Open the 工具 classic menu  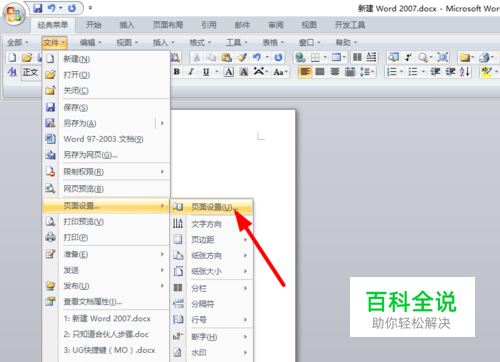pos(237,43)
